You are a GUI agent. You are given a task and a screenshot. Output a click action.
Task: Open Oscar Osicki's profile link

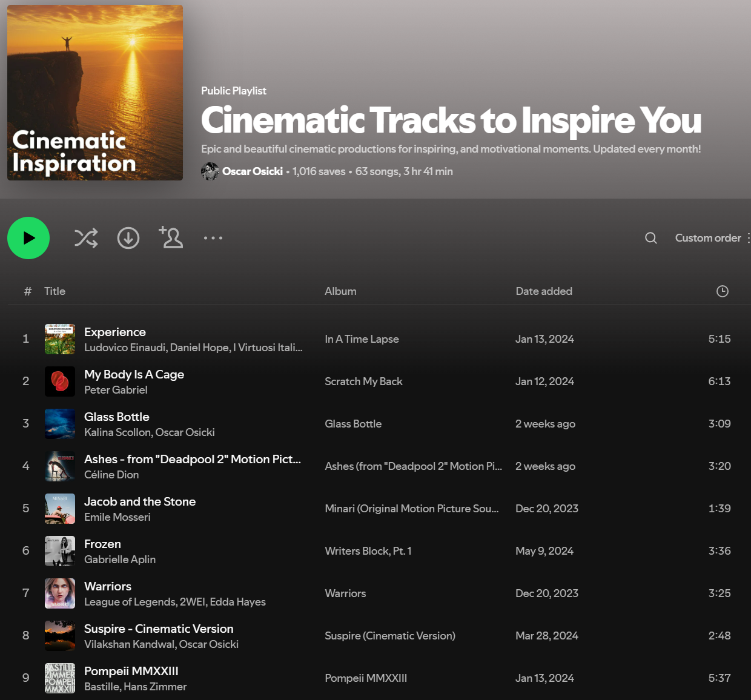point(253,171)
